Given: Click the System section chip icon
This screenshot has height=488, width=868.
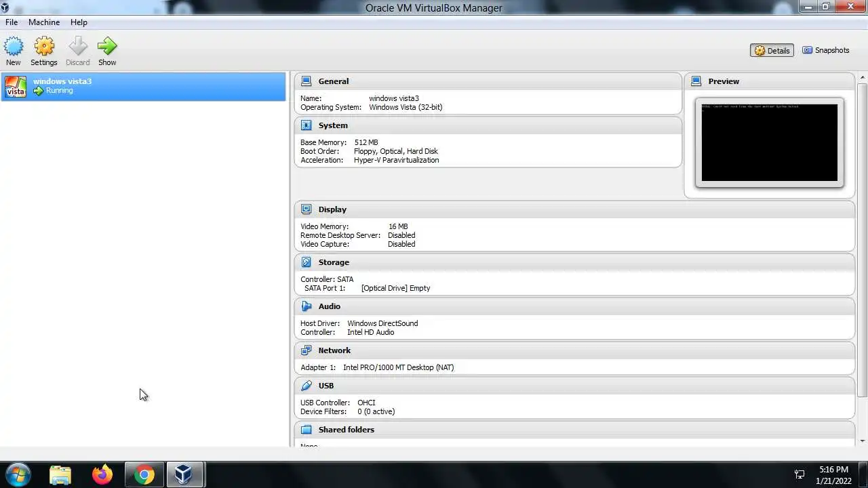Looking at the screenshot, I should [307, 125].
